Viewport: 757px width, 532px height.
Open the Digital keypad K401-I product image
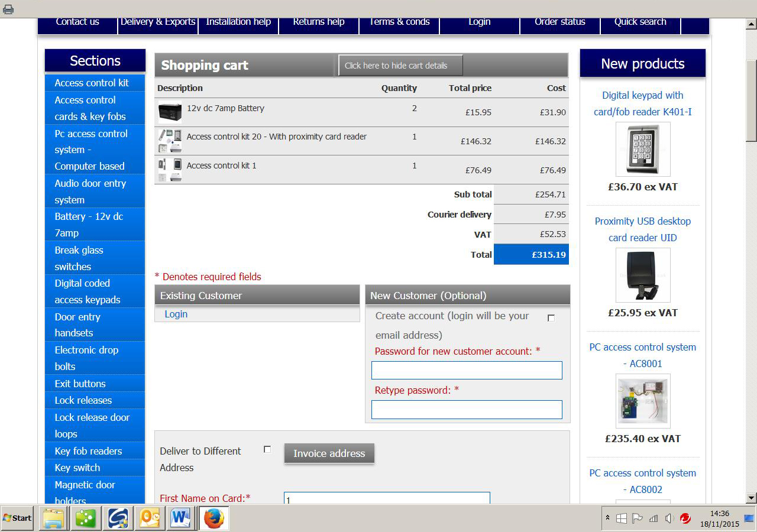(x=643, y=149)
